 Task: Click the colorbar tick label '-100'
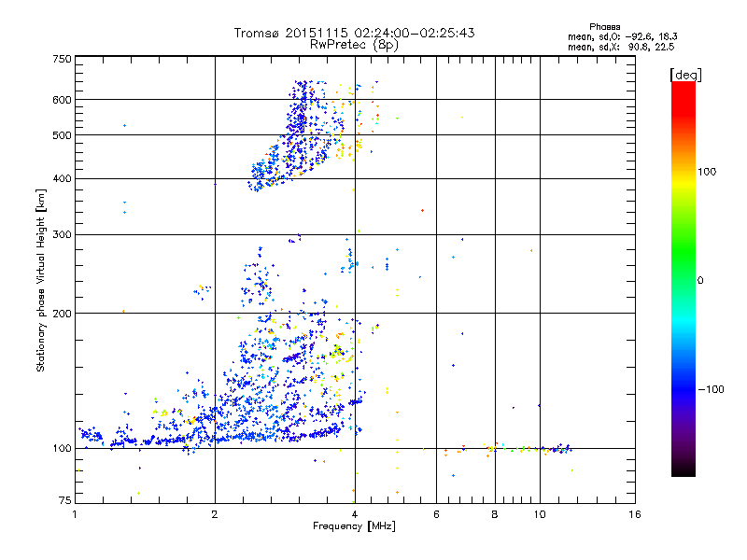(x=711, y=389)
